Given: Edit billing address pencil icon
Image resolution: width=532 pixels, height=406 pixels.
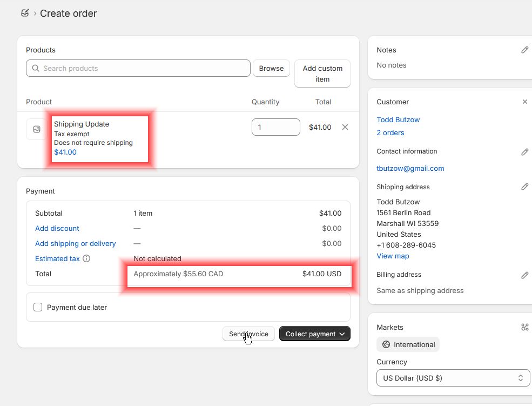Looking at the screenshot, I should (524, 275).
